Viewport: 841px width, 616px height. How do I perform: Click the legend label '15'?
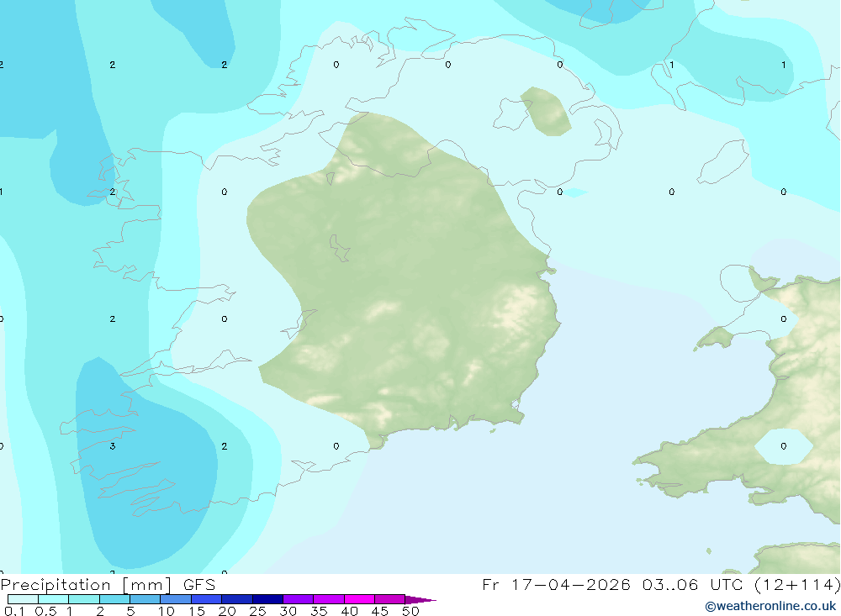click(197, 611)
